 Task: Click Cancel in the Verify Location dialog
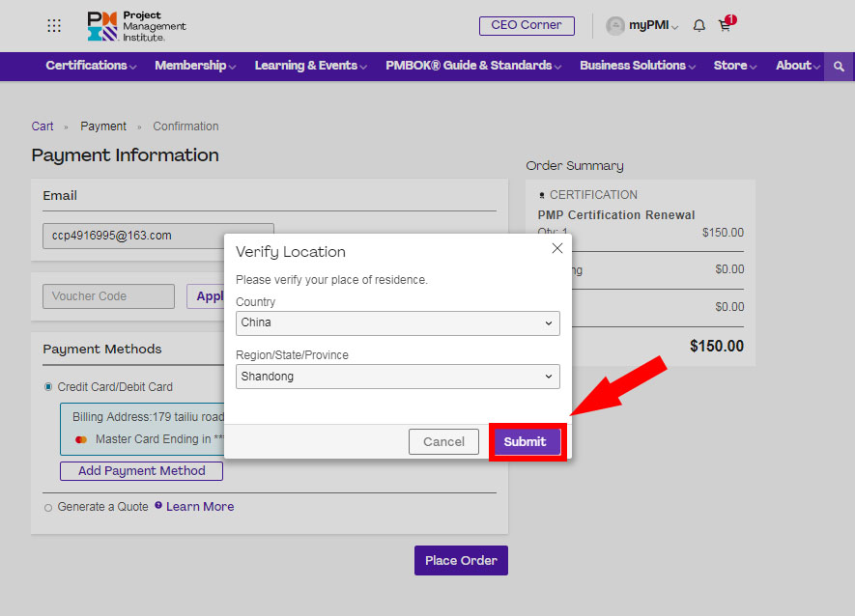(x=443, y=441)
